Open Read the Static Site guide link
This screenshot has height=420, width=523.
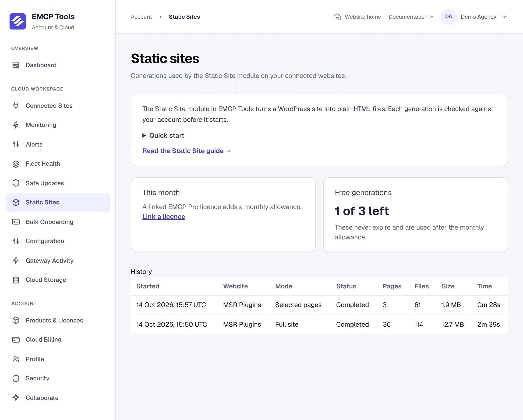coord(186,151)
